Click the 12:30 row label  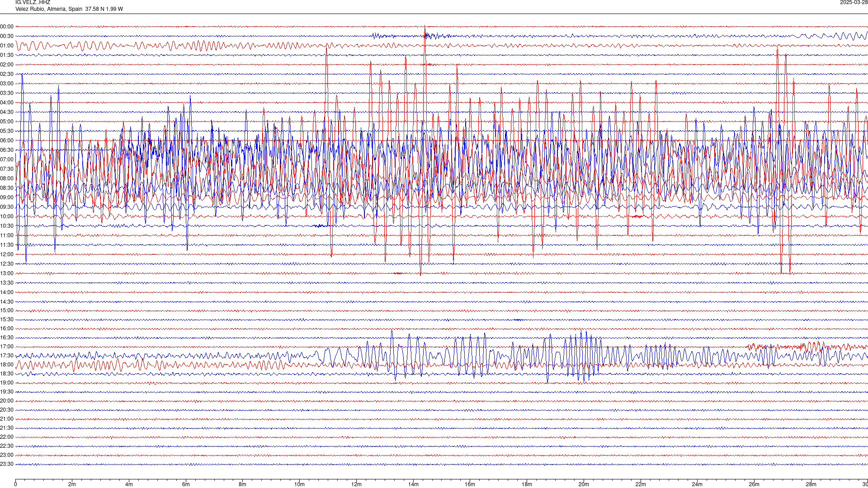pos(7,264)
